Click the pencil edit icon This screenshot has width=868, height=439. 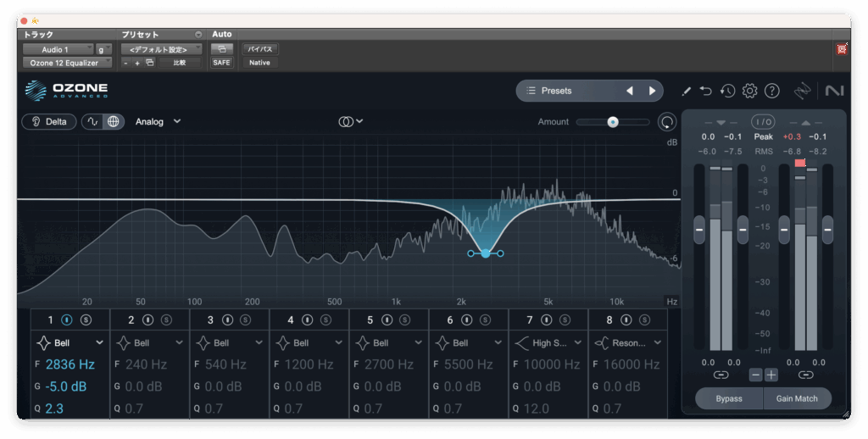686,91
